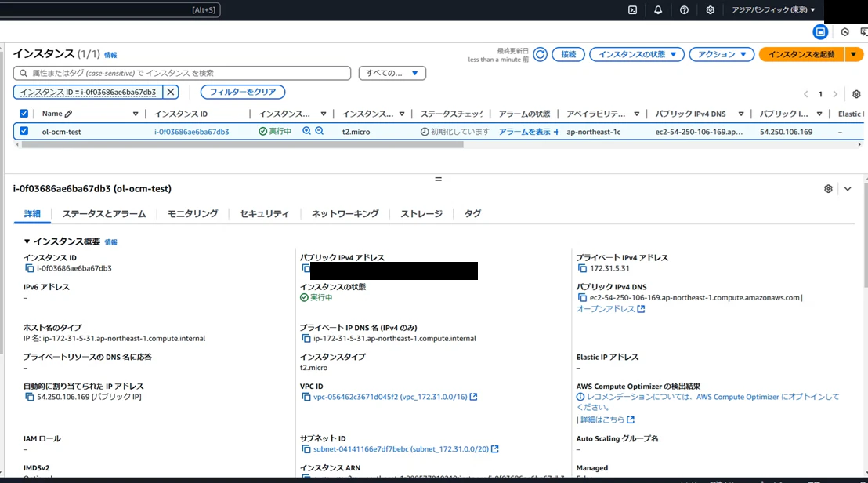The height and width of the screenshot is (483, 868).
Task: Open the i-0f03686ae6ba67db3 instance link in table
Action: [x=191, y=132]
